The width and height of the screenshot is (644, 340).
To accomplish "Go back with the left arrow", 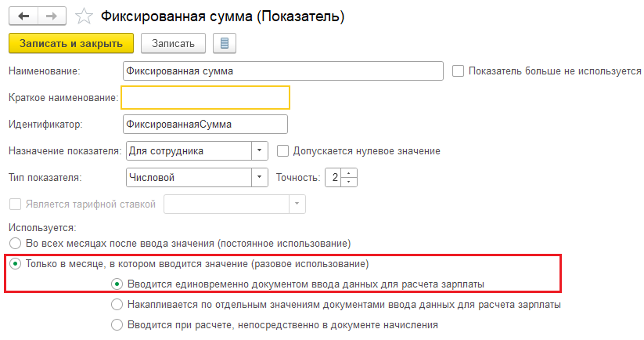I will [23, 16].
